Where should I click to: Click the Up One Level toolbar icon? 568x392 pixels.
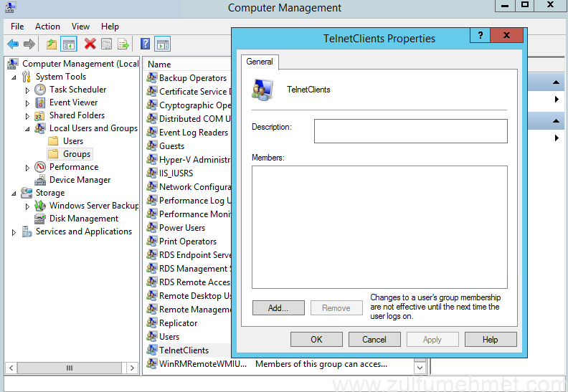pos(52,44)
